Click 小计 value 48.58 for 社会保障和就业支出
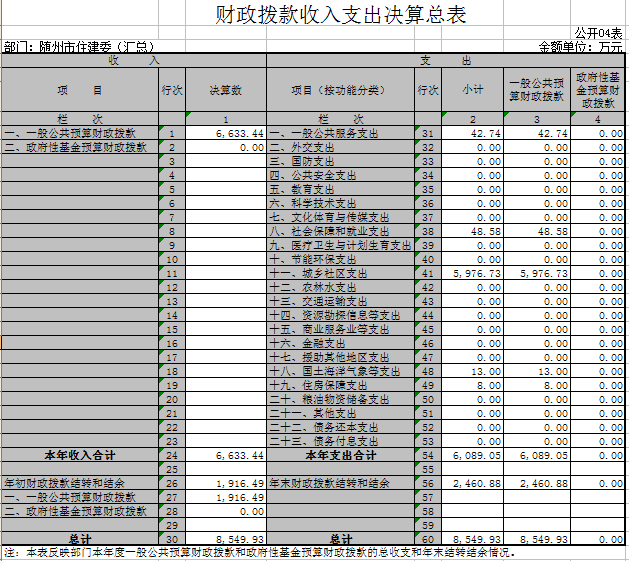629x561 pixels. 472,231
